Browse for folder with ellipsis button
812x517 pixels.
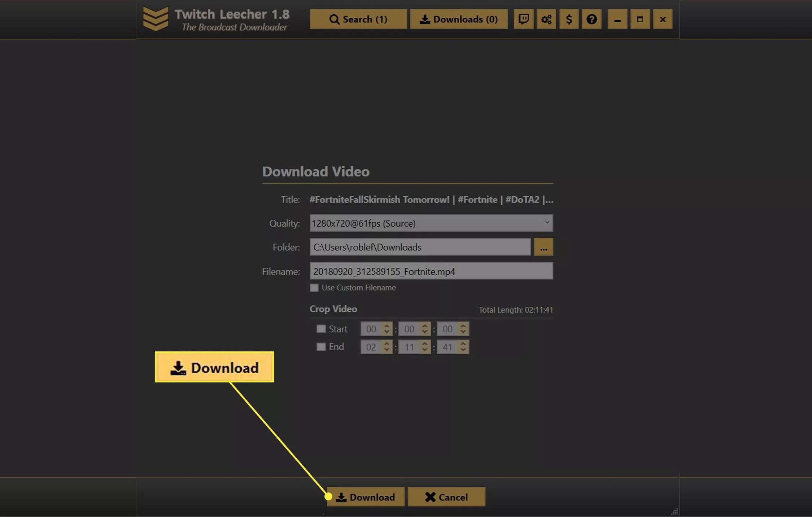tap(543, 247)
